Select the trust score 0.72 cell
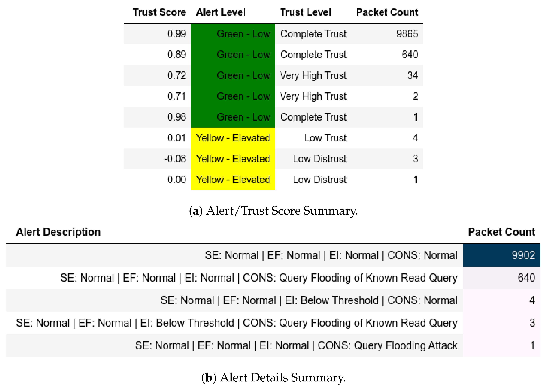This screenshot has width=547, height=392. 177,75
